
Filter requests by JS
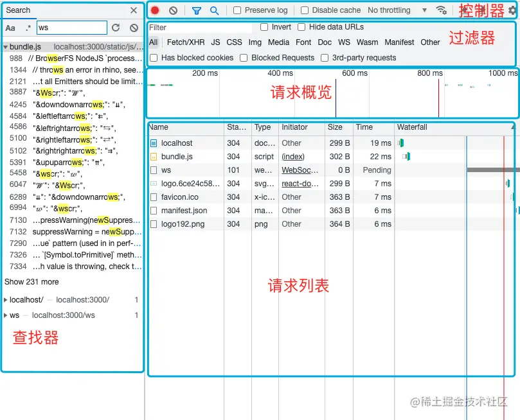click(x=215, y=42)
